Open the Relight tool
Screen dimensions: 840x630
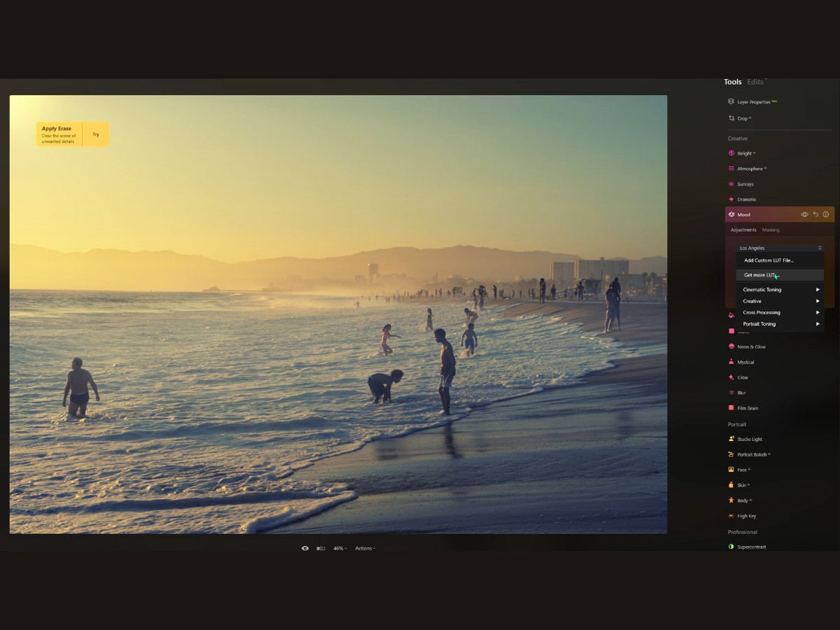coord(741,153)
